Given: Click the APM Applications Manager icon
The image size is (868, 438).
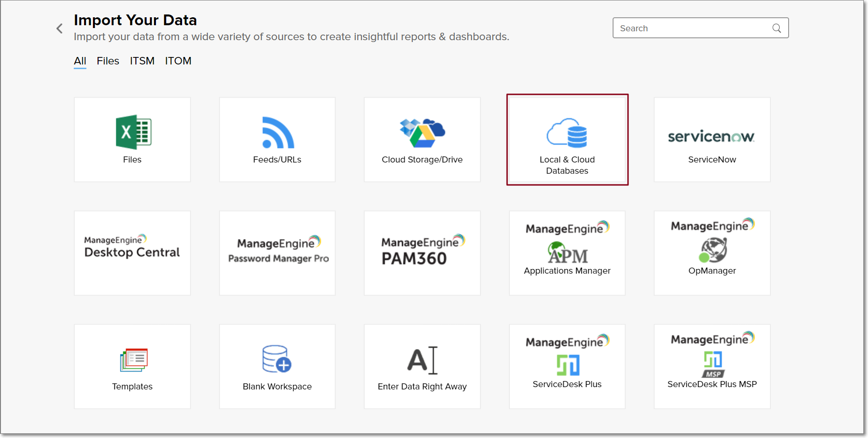Looking at the screenshot, I should pos(567,253).
